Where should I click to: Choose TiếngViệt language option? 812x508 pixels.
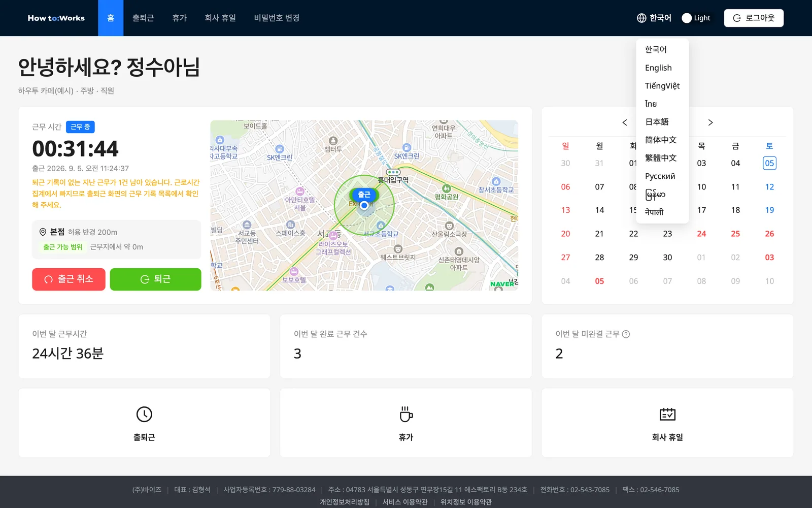662,86
